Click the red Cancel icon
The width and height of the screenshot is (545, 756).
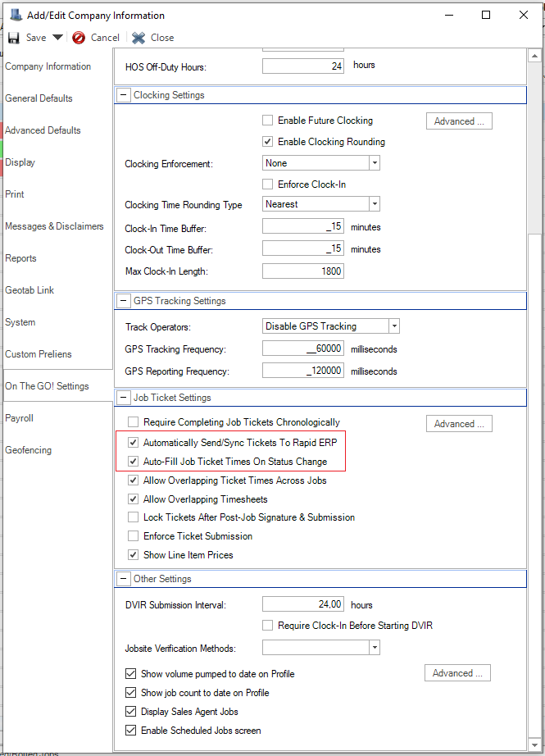pos(79,38)
